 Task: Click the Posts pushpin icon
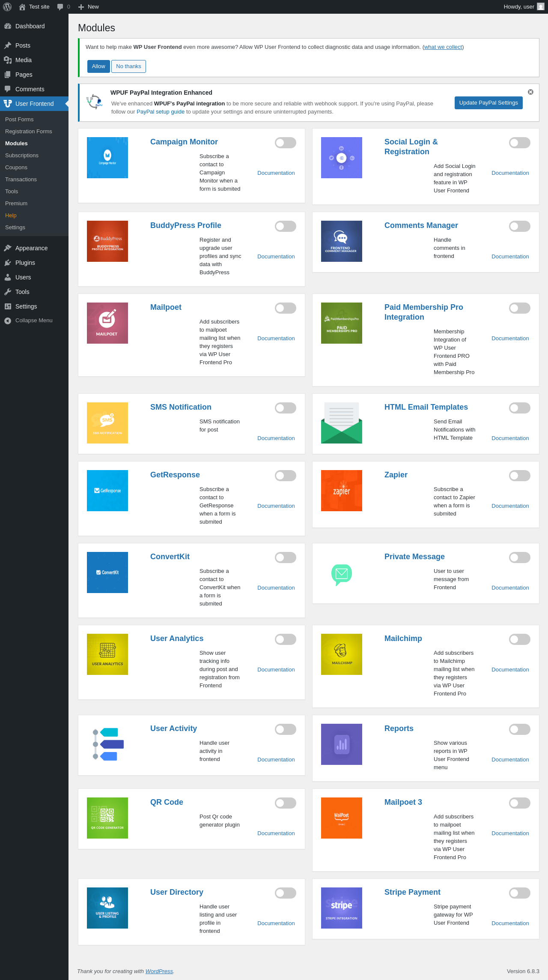click(8, 45)
